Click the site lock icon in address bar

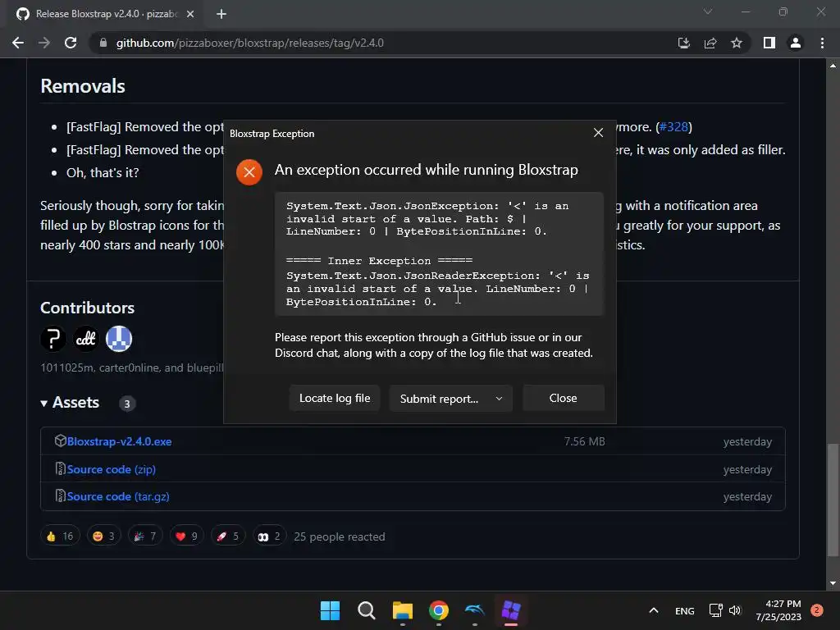[103, 43]
